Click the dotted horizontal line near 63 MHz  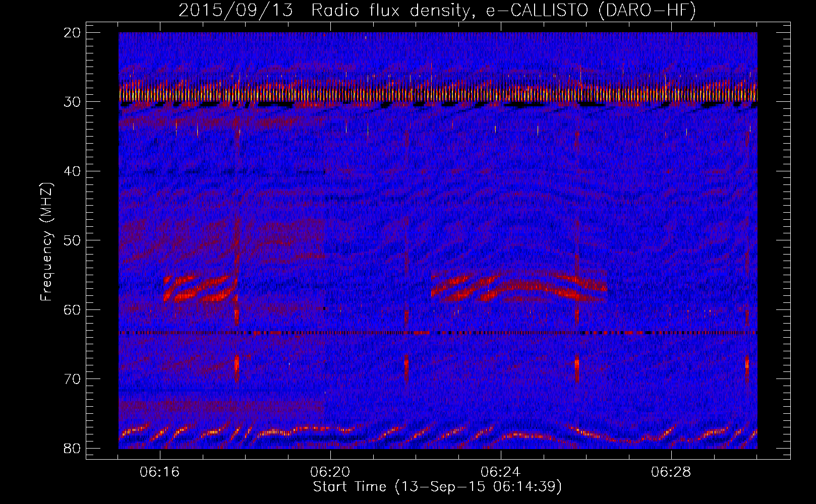(438, 333)
